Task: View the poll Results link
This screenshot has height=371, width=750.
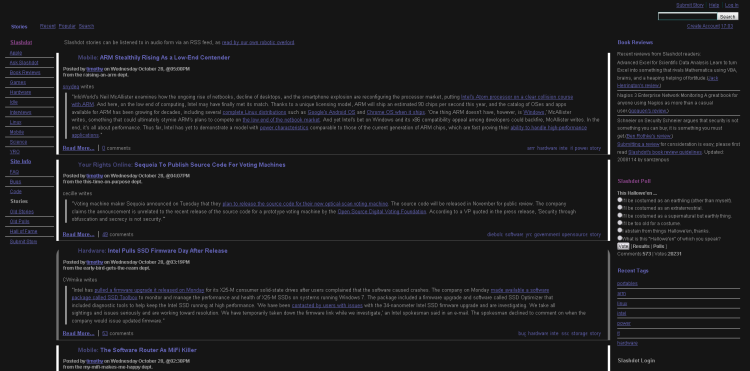Action: (641, 246)
